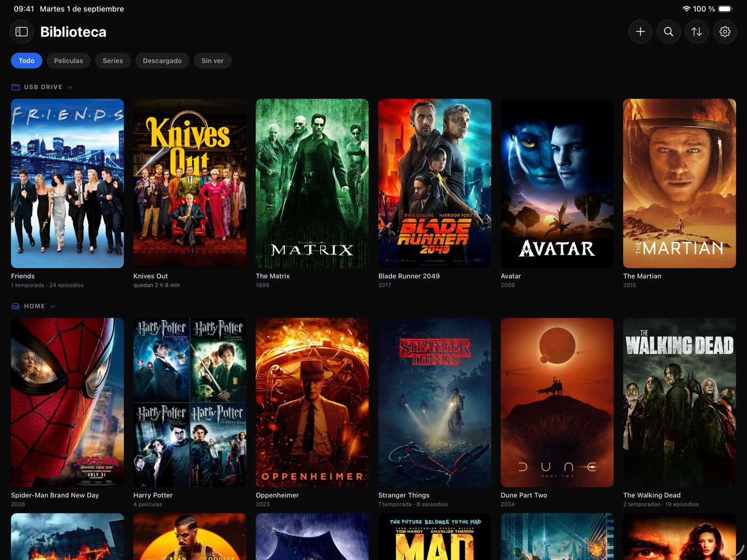Click the 'Harry Potter' title text
The image size is (747, 560).
point(153,495)
